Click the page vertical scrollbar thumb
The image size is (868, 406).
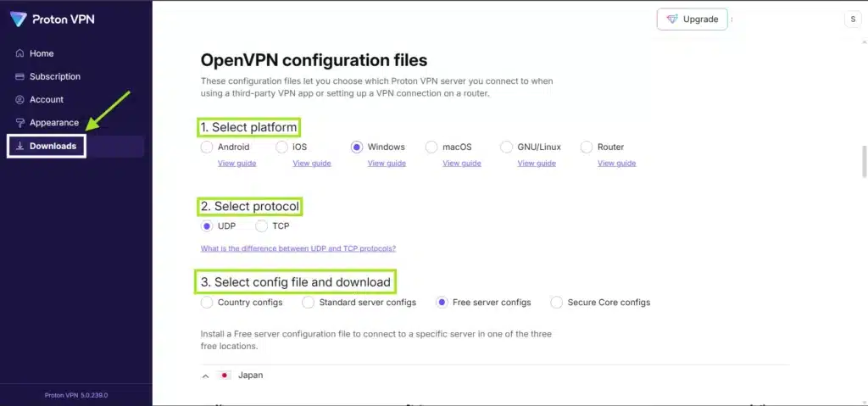pos(864,162)
